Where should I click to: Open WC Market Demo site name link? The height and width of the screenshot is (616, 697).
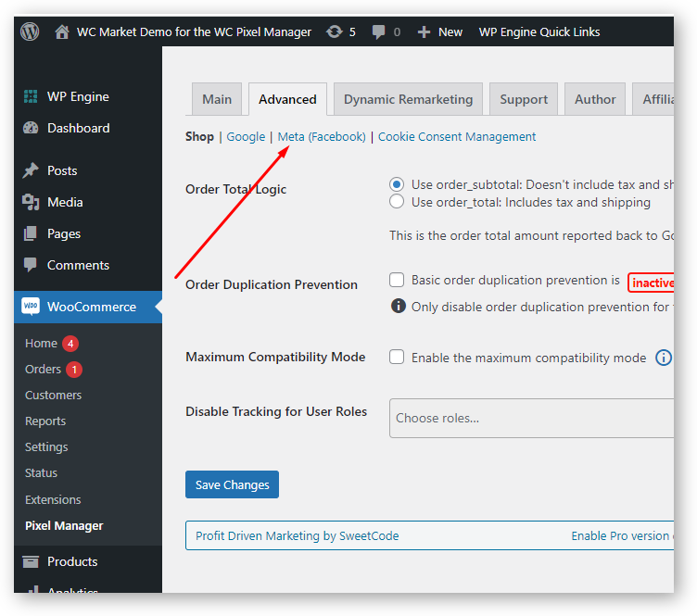click(194, 32)
